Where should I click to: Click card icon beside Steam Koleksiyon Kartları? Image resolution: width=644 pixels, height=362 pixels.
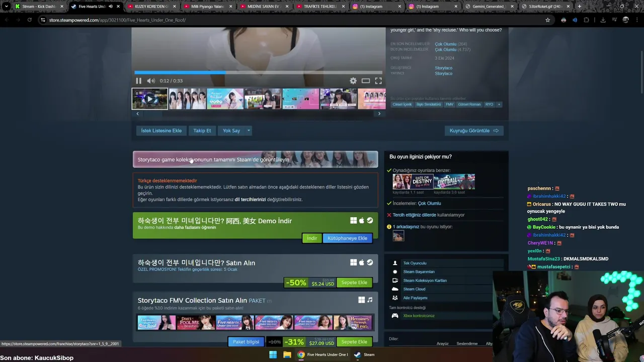[395, 281]
